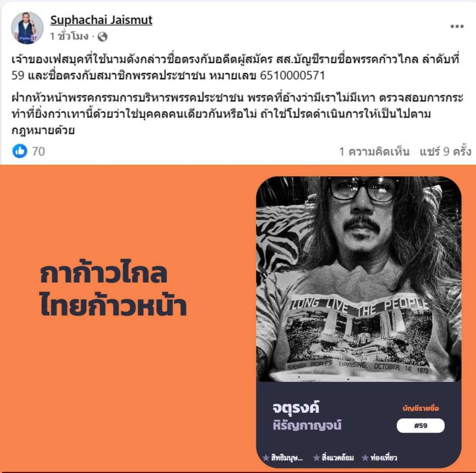Click the #59 candidate number badge
The image size is (476, 473).
point(420,425)
